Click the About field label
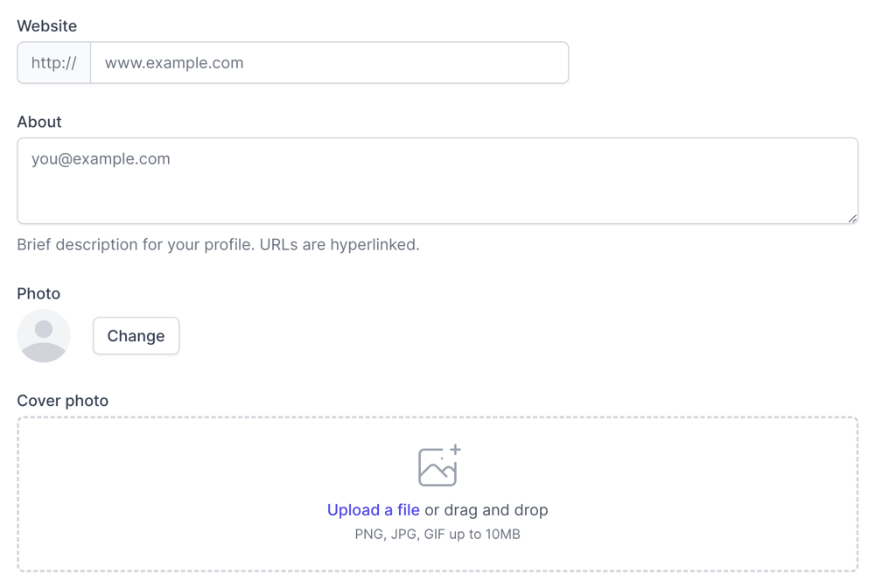The height and width of the screenshot is (588, 875). click(39, 122)
